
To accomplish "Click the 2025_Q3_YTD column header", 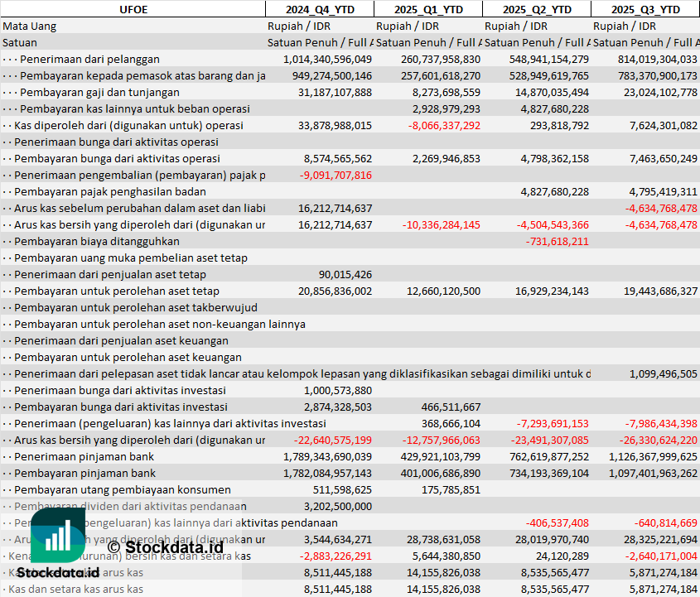I will coord(645,9).
